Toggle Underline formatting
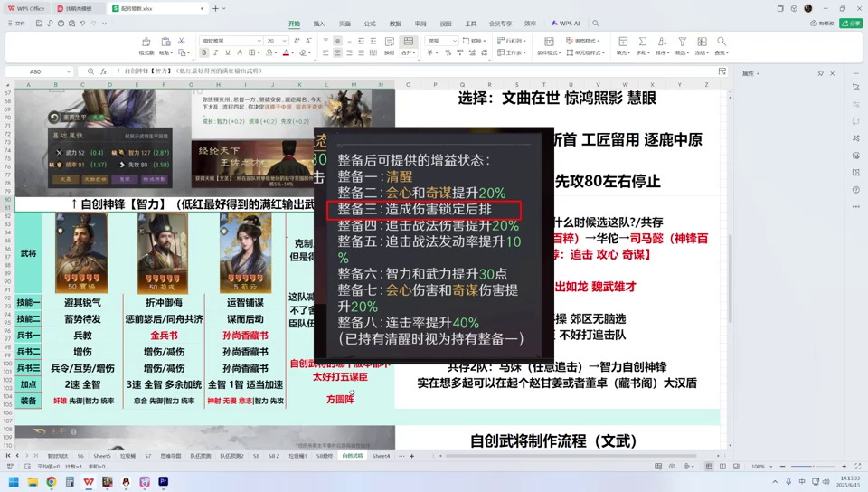This screenshot has width=868, height=492. coord(227,53)
